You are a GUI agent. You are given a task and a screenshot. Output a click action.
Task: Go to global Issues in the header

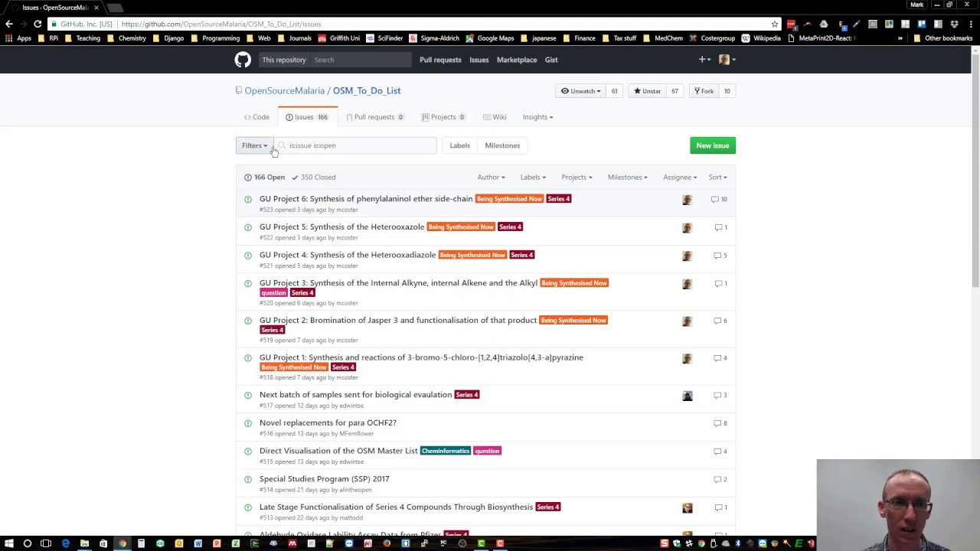point(479,60)
